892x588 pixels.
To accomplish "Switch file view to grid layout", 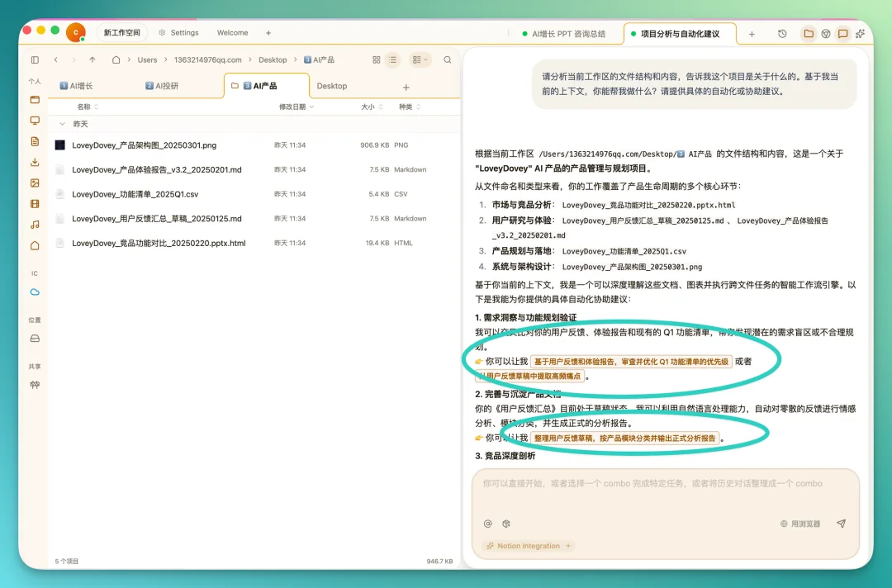I will click(376, 59).
